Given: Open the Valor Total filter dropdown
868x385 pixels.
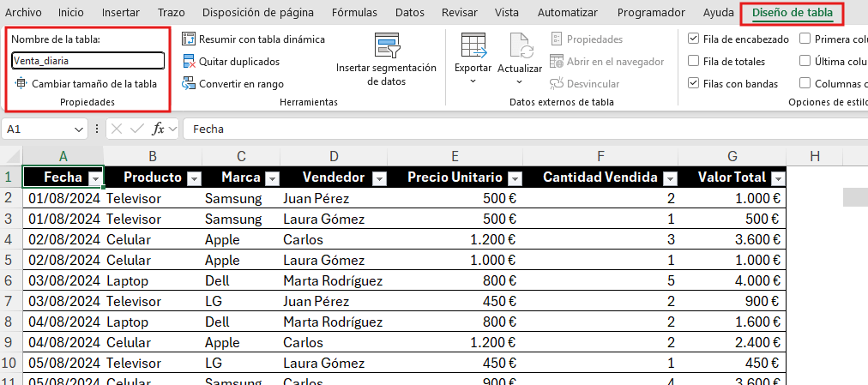Looking at the screenshot, I should [x=778, y=178].
